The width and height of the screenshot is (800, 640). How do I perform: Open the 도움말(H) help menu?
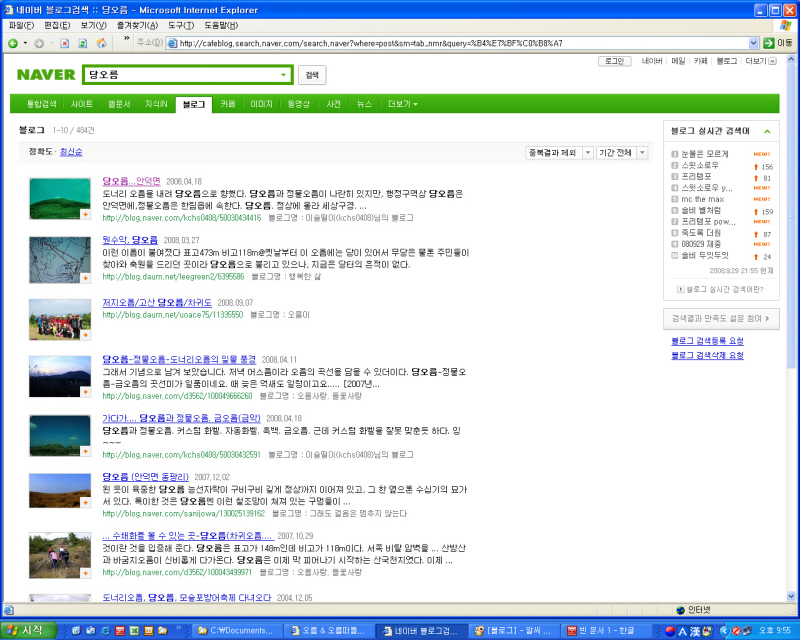(221, 25)
